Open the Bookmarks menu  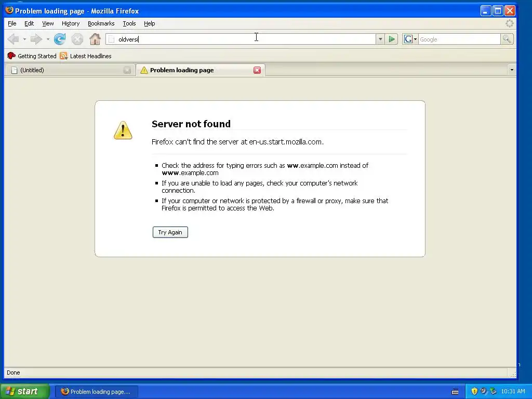coord(101,23)
